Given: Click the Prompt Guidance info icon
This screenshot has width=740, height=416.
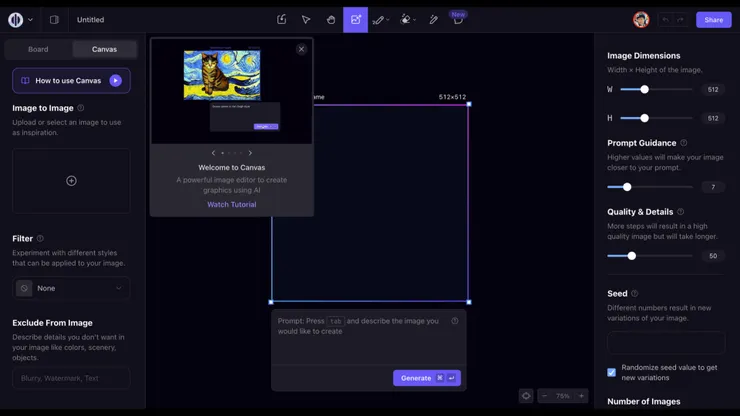Looking at the screenshot, I should click(683, 143).
